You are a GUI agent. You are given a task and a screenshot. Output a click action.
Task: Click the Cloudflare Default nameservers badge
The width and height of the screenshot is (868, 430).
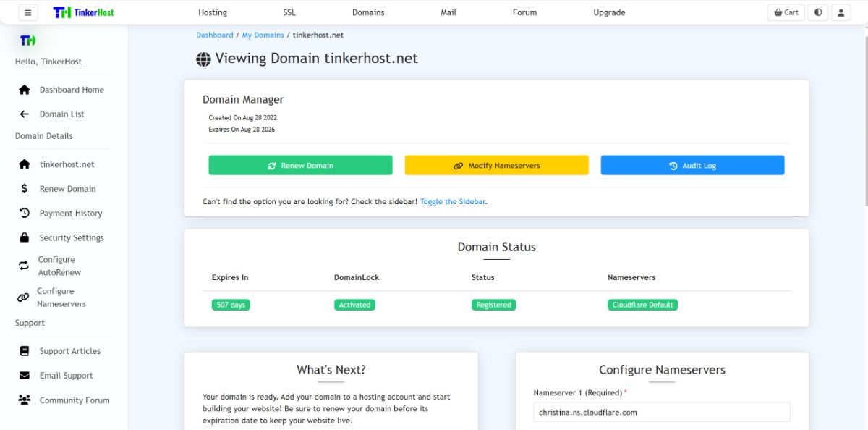point(642,305)
